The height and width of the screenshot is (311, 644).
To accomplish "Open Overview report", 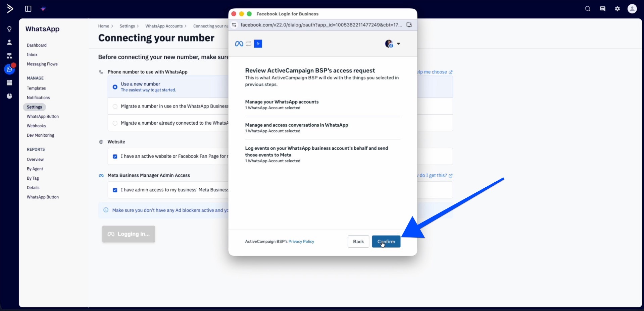I will [x=35, y=159].
